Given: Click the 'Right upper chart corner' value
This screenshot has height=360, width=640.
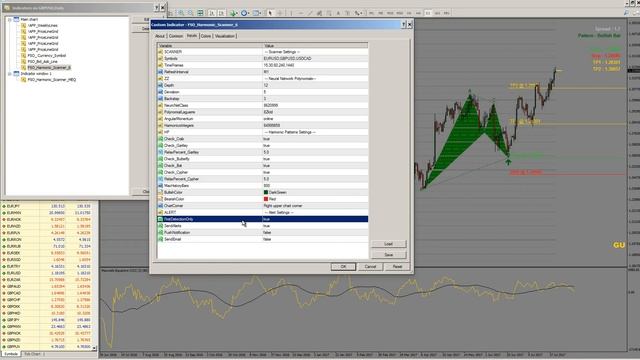Looking at the screenshot, I should tap(283, 206).
